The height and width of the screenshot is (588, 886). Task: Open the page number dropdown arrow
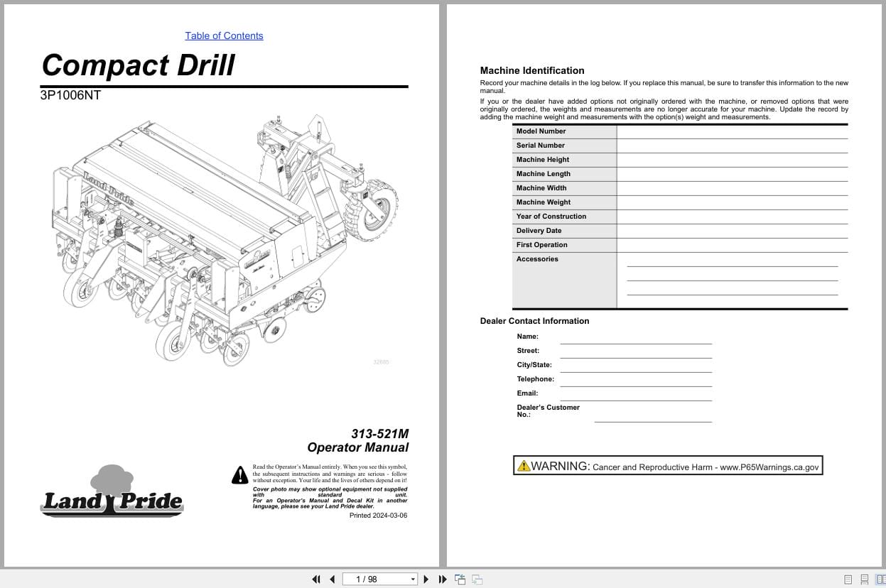click(x=413, y=579)
